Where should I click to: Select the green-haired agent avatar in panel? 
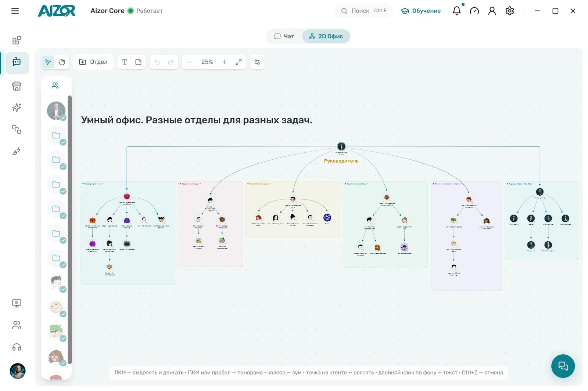point(56,332)
